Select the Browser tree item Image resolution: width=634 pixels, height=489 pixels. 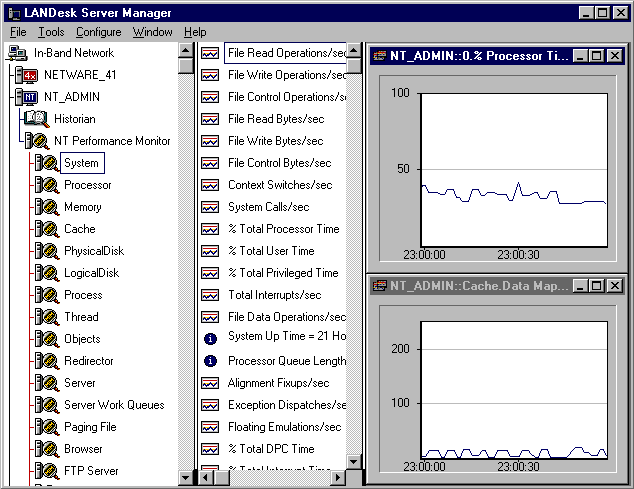pyautogui.click(x=83, y=449)
